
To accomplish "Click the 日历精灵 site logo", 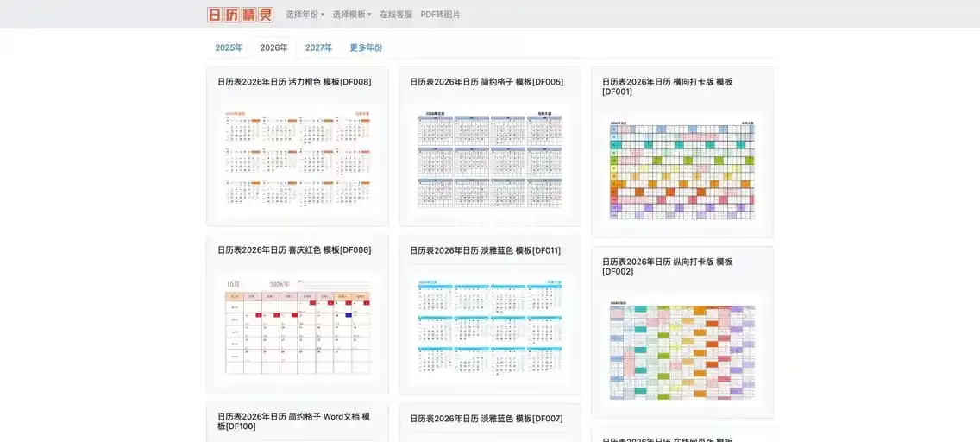I will pyautogui.click(x=240, y=15).
